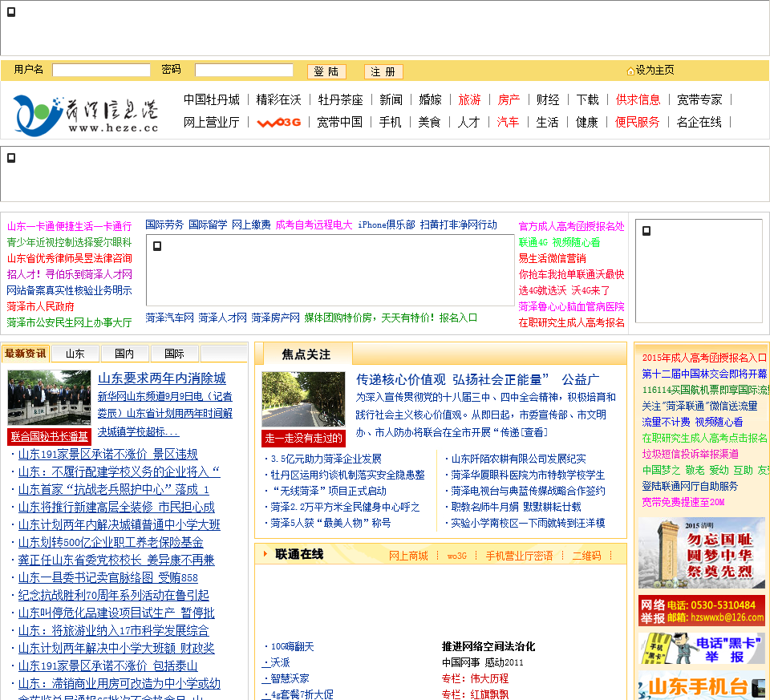The image size is (770, 700).
Task: Open 二维码 link in 联通在线 bar
Action: [586, 556]
